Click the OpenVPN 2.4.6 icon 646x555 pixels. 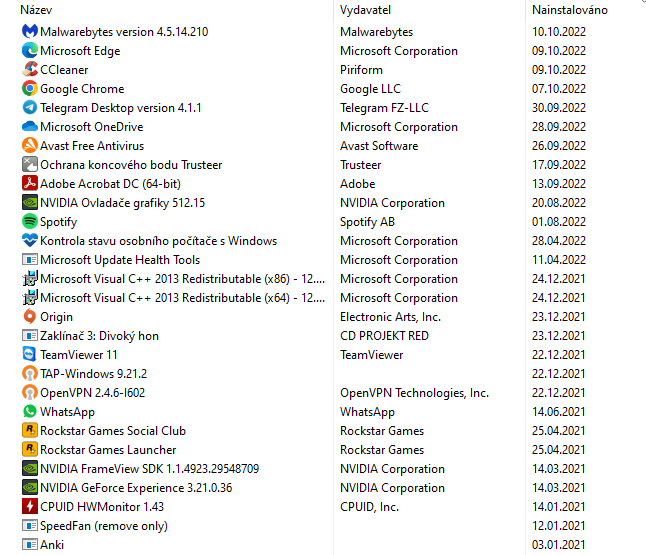point(30,392)
